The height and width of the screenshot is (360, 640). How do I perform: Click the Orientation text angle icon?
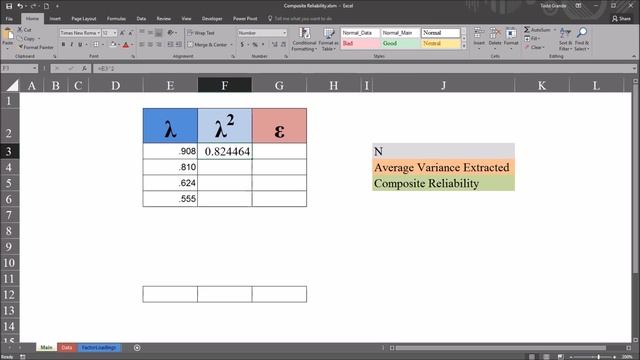(171, 32)
